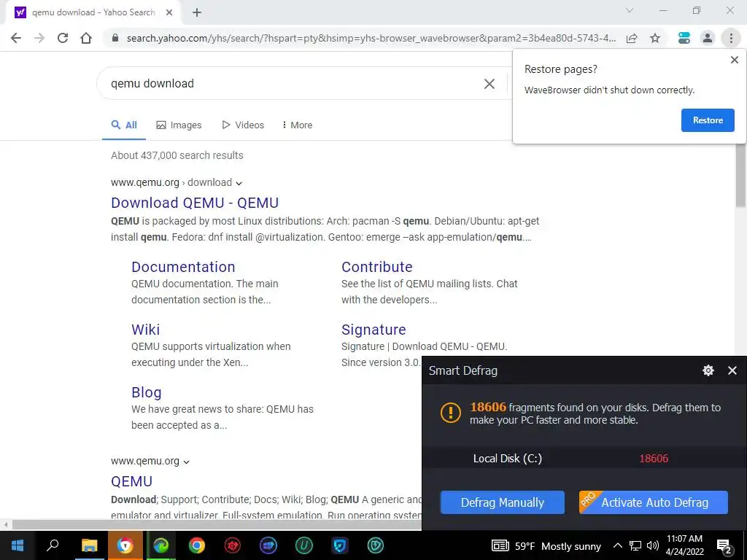Click the vertical page scrollbar thumb
Screen dimensions: 747x560
coord(740,175)
